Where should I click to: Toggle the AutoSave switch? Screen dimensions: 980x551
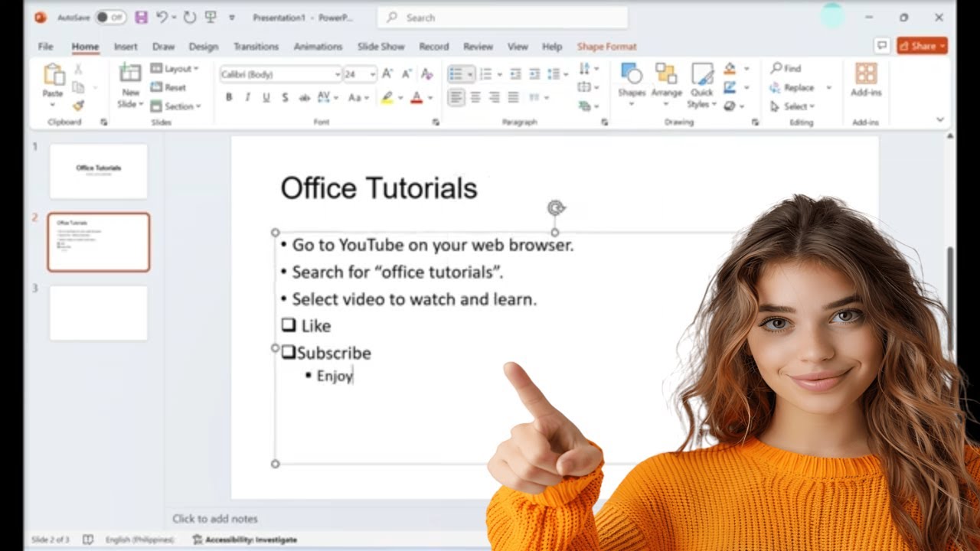pos(111,17)
